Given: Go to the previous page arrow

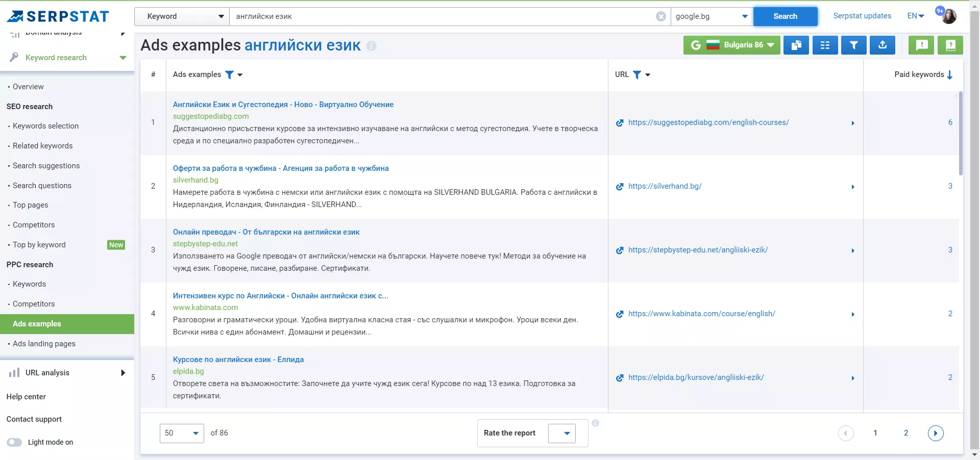Looking at the screenshot, I should coord(846,433).
